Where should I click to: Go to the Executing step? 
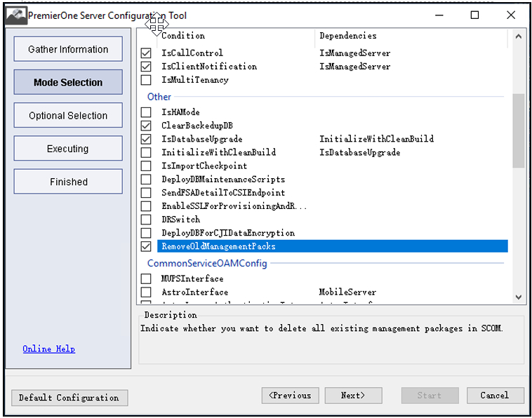click(68, 149)
